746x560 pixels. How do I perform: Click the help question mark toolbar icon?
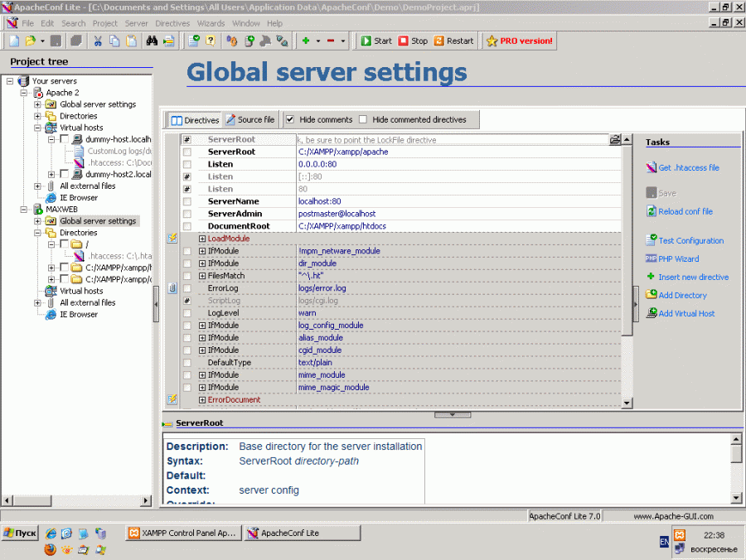211,41
